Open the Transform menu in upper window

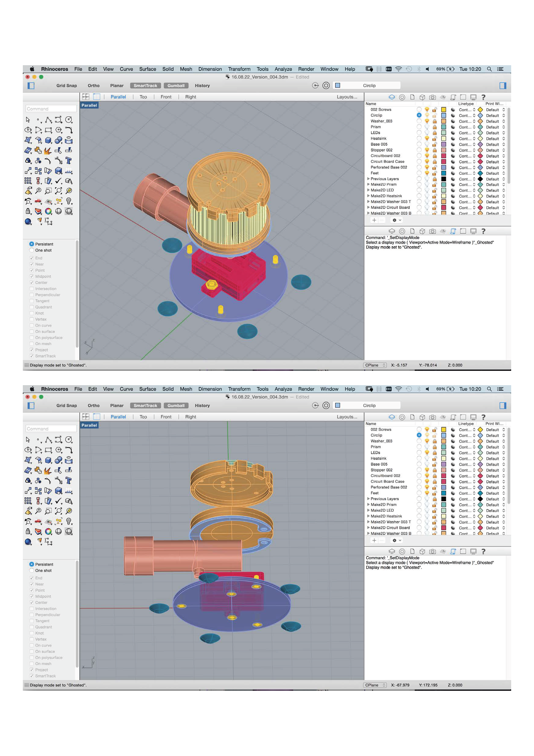tap(239, 69)
